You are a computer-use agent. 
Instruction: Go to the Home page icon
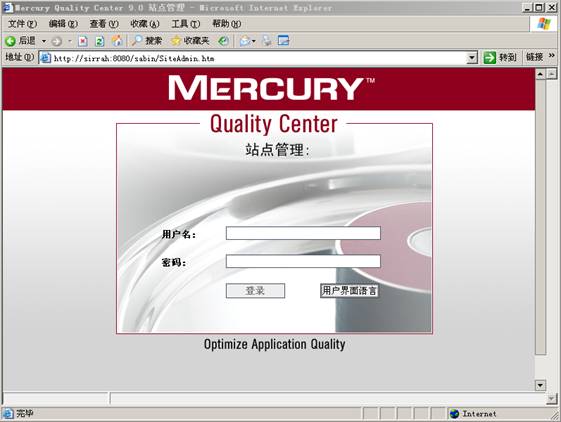tap(117, 41)
